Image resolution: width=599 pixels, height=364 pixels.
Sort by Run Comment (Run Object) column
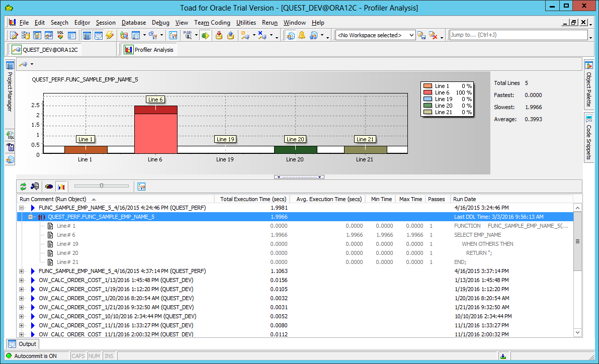(x=115, y=199)
